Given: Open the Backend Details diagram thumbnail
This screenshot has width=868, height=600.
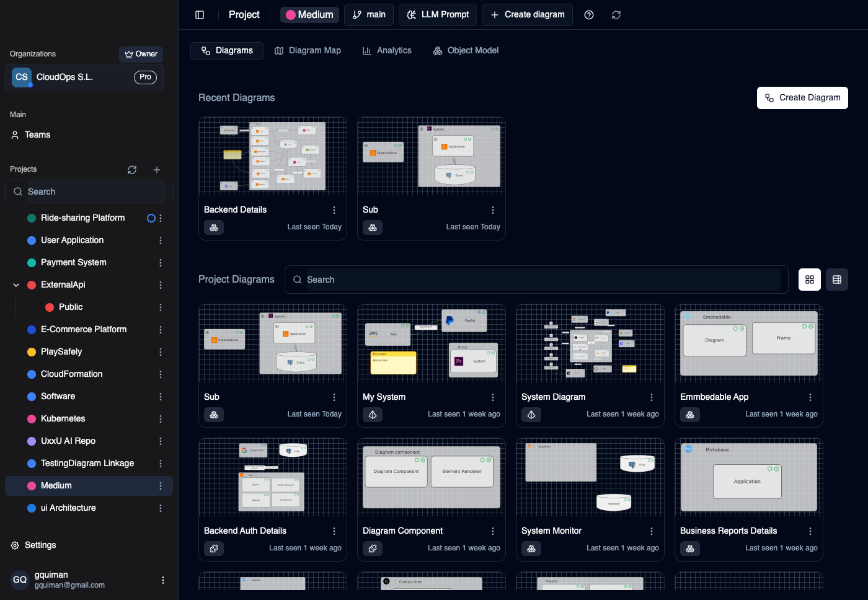Looking at the screenshot, I should tap(273, 157).
